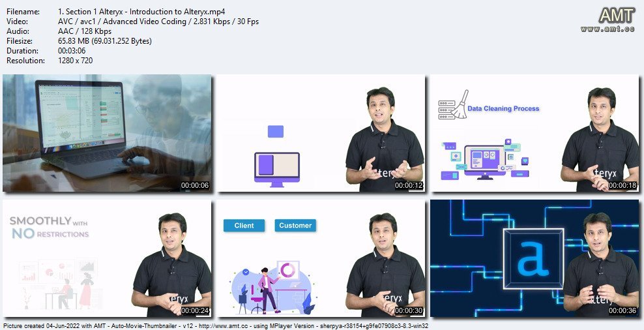The image size is (644, 330).
Task: Click the purple monitor graphic at 00:00:12
Action: pos(277,170)
